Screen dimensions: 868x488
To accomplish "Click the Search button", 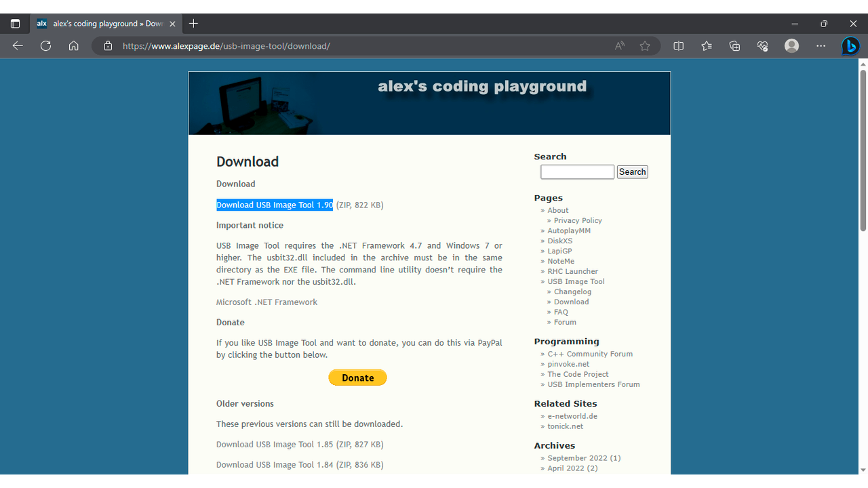I will tap(632, 172).
